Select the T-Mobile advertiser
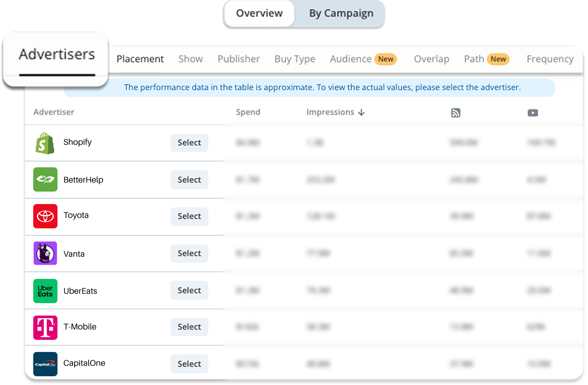588x385 pixels. pyautogui.click(x=189, y=327)
